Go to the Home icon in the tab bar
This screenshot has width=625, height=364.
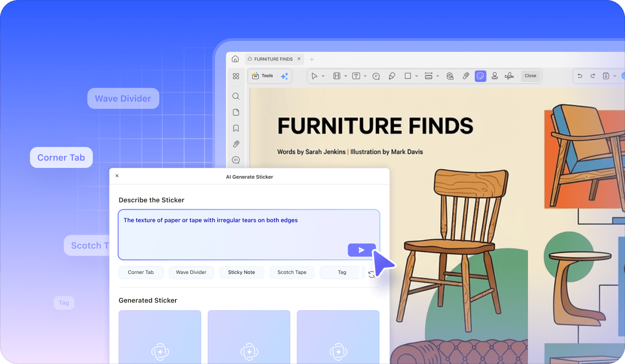[235, 59]
